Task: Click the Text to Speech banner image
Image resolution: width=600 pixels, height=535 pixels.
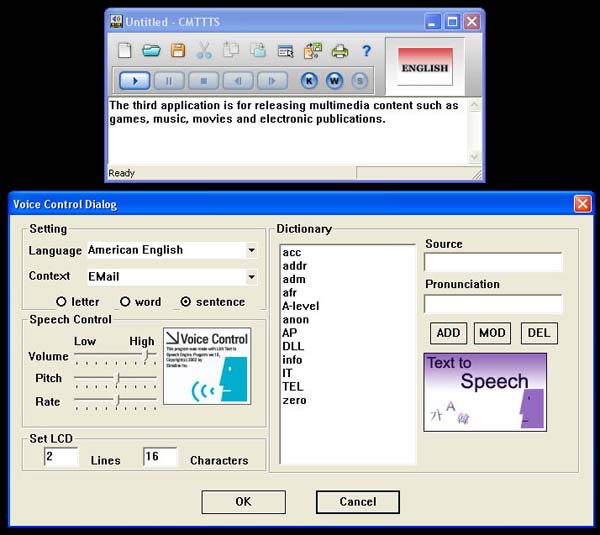Action: [485, 392]
